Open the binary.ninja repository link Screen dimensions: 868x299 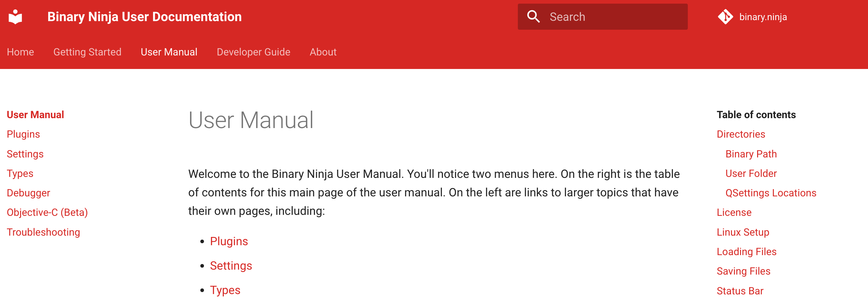click(763, 17)
